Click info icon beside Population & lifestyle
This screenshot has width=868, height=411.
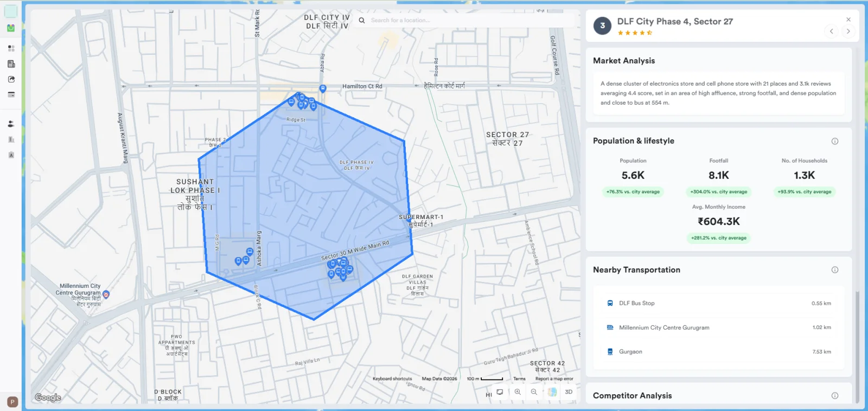pos(835,141)
